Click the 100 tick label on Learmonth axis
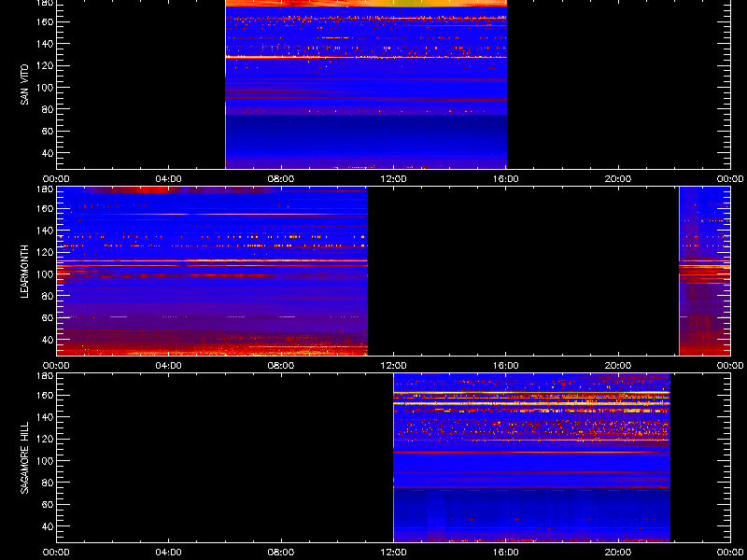Viewport: 747px width, 560px height. pos(46,274)
